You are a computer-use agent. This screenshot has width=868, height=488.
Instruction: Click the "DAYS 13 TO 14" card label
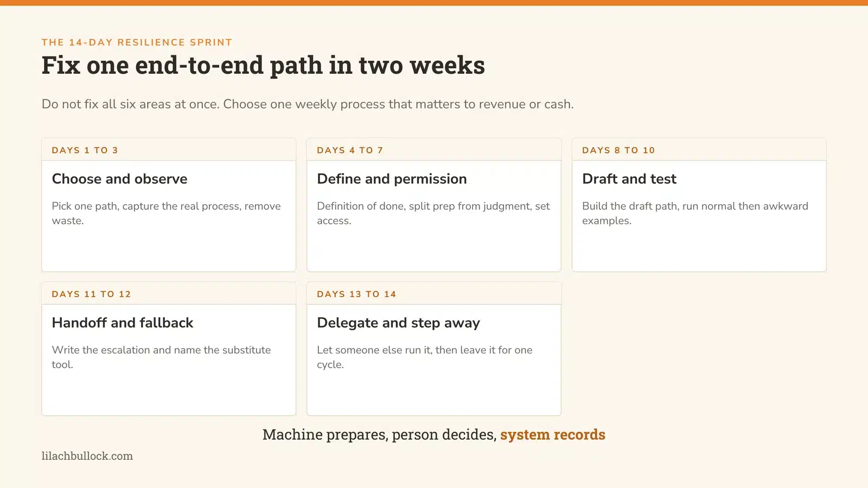click(356, 294)
